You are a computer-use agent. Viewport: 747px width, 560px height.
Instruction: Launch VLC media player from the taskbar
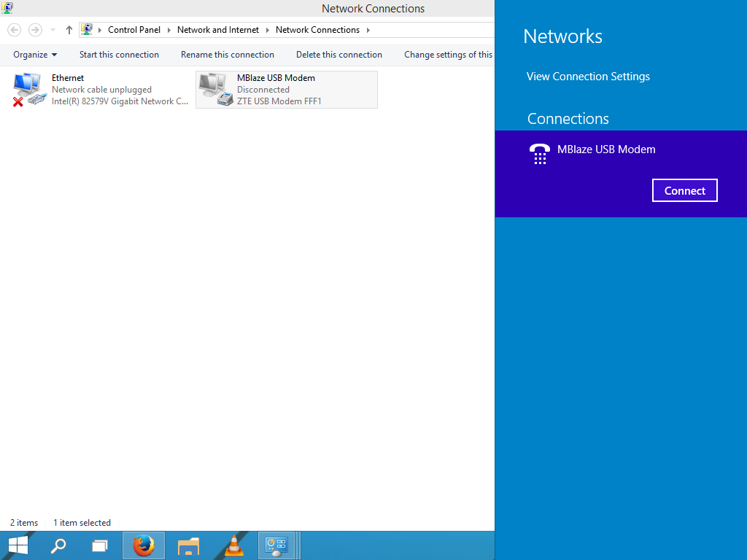[234, 545]
